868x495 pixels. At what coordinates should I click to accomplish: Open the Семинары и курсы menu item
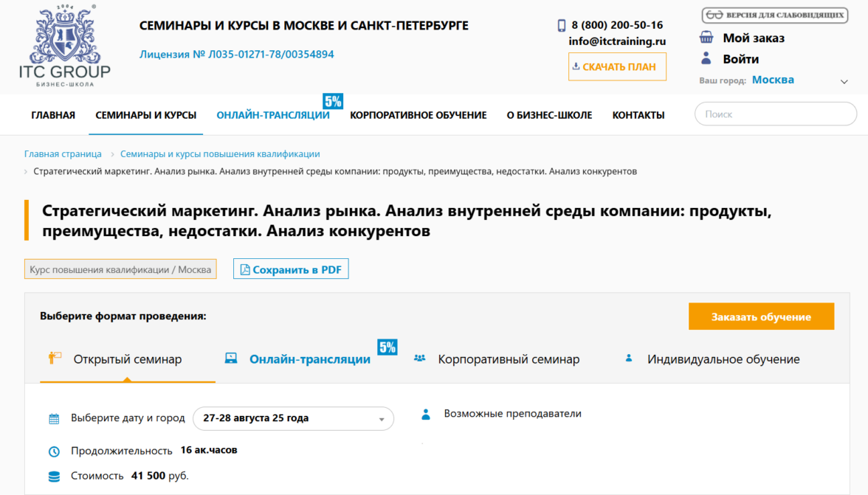(145, 115)
